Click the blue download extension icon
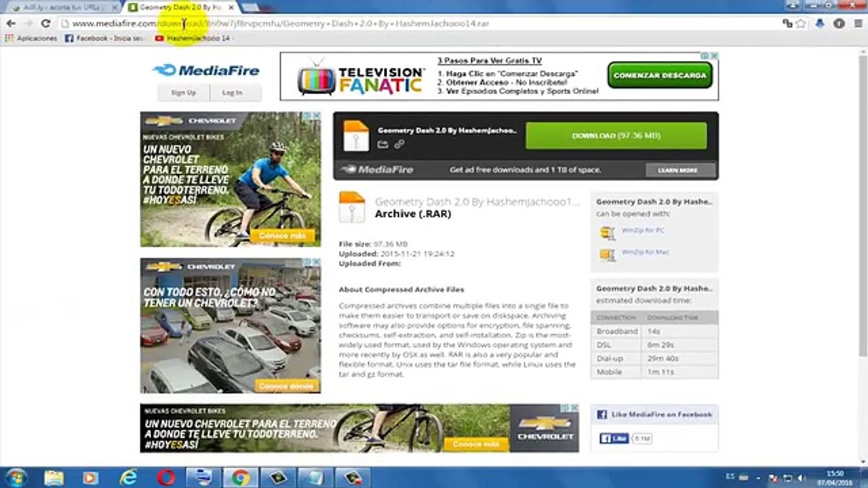 click(820, 23)
